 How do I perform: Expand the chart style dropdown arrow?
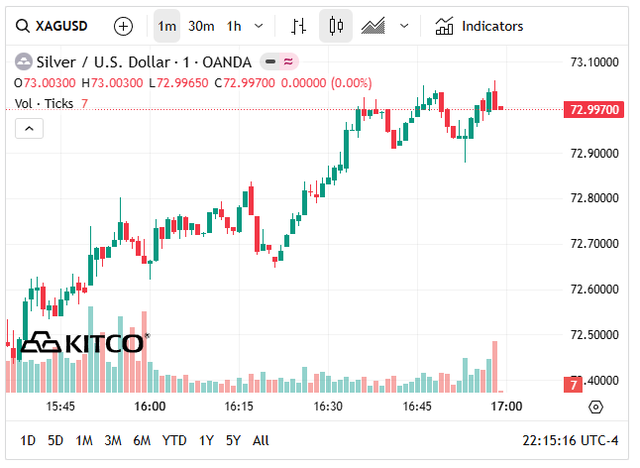404,26
